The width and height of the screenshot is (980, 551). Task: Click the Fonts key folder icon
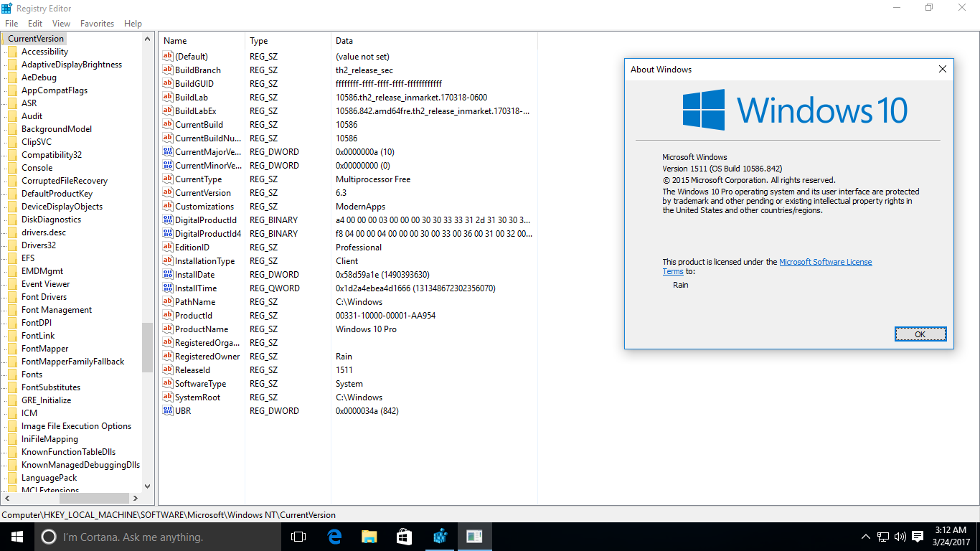tap(12, 375)
